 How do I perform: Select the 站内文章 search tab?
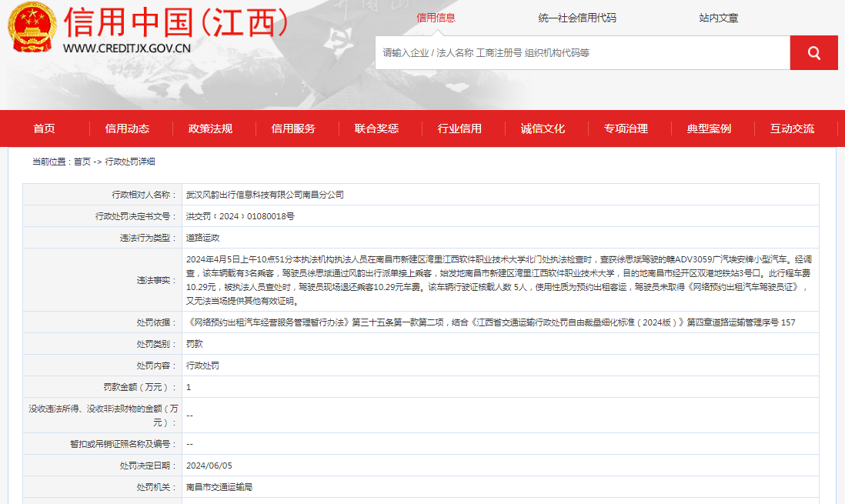coord(718,18)
